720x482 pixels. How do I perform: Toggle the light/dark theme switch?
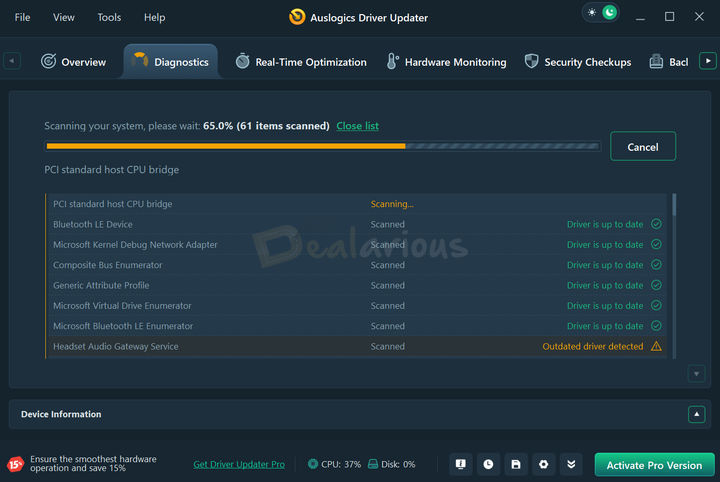click(601, 12)
